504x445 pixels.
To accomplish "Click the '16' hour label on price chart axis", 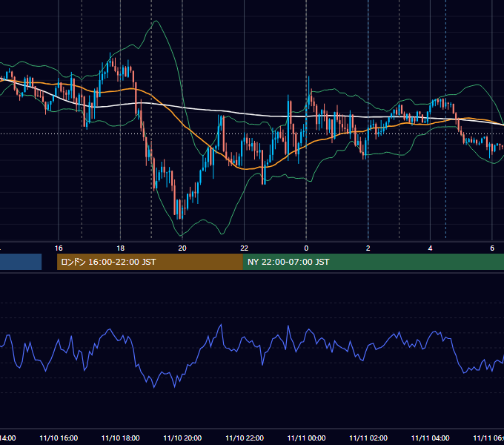I will point(59,248).
